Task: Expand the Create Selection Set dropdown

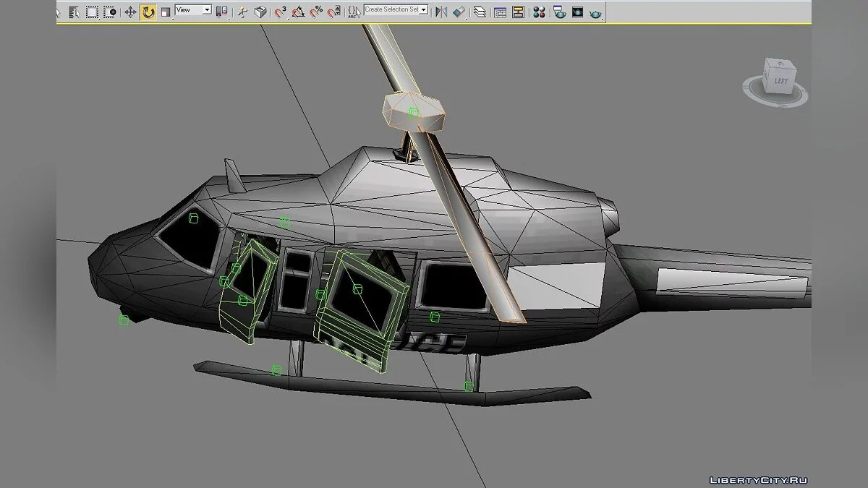Action: (x=424, y=10)
